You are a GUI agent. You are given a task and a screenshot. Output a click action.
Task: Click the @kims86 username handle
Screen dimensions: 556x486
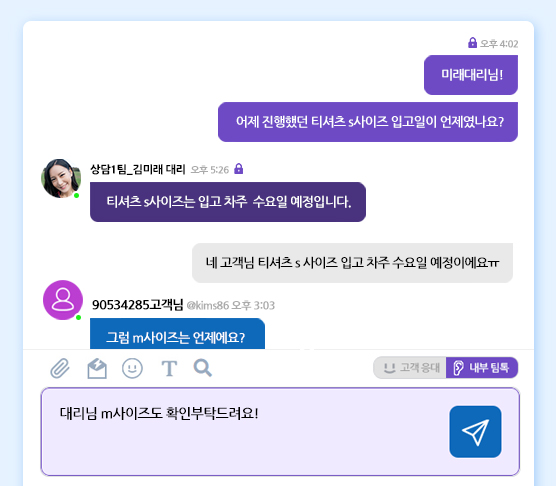[208, 305]
